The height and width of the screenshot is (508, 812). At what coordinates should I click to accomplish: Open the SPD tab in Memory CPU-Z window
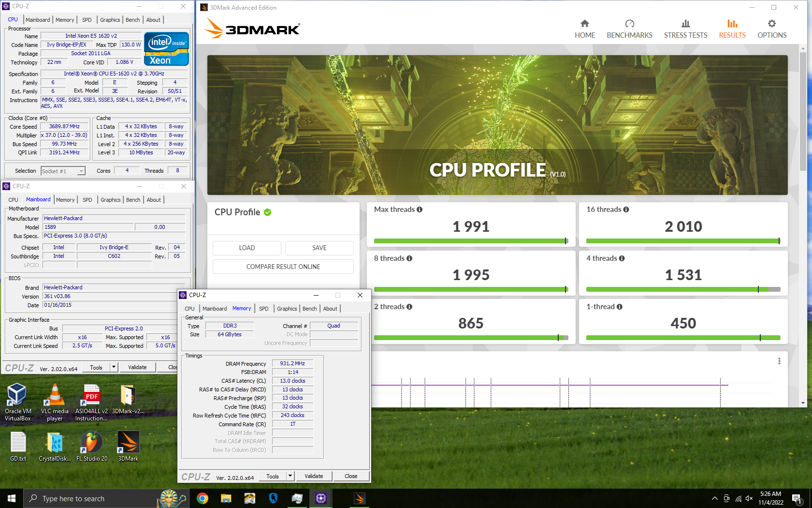coord(263,309)
